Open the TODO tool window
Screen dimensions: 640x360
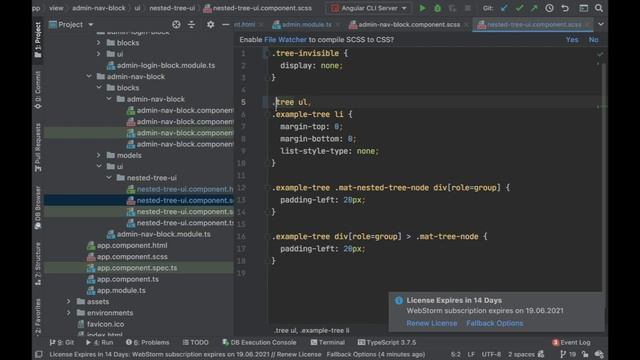pyautogui.click(x=195, y=342)
